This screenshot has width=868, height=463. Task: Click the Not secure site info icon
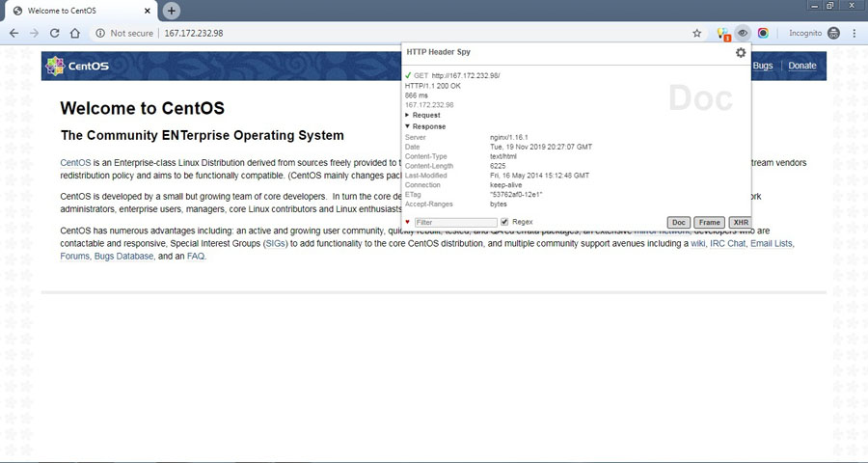(x=100, y=33)
